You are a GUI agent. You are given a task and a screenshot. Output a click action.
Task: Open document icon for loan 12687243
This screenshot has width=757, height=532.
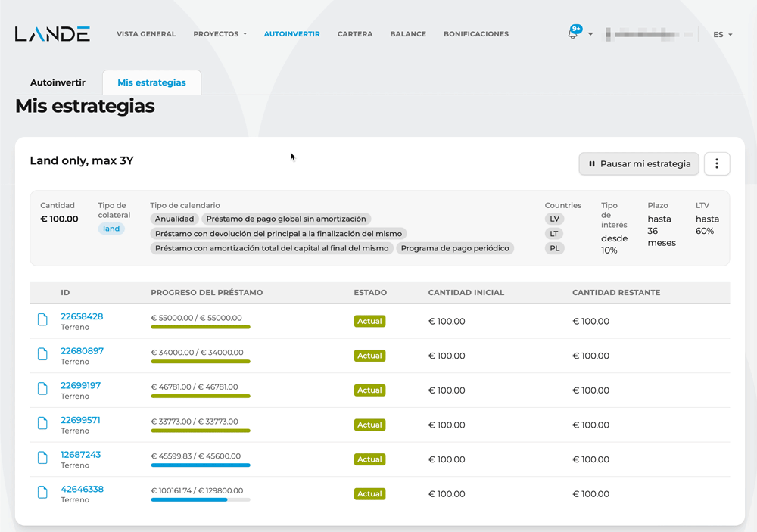click(x=42, y=458)
